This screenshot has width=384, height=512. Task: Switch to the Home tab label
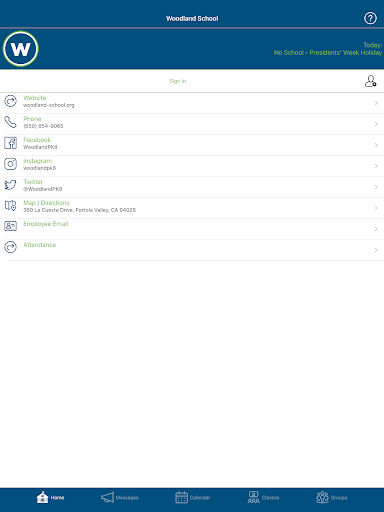57,498
